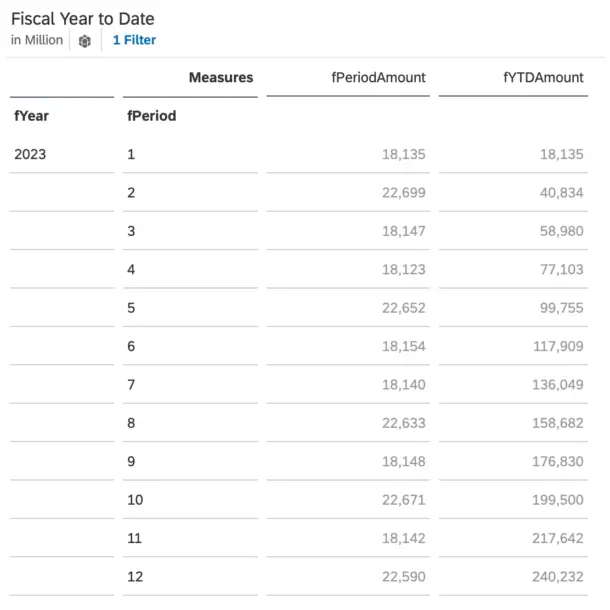Click the period amount cell 22,652
Image resolution: width=610 pixels, height=610 pixels.
[403, 308]
